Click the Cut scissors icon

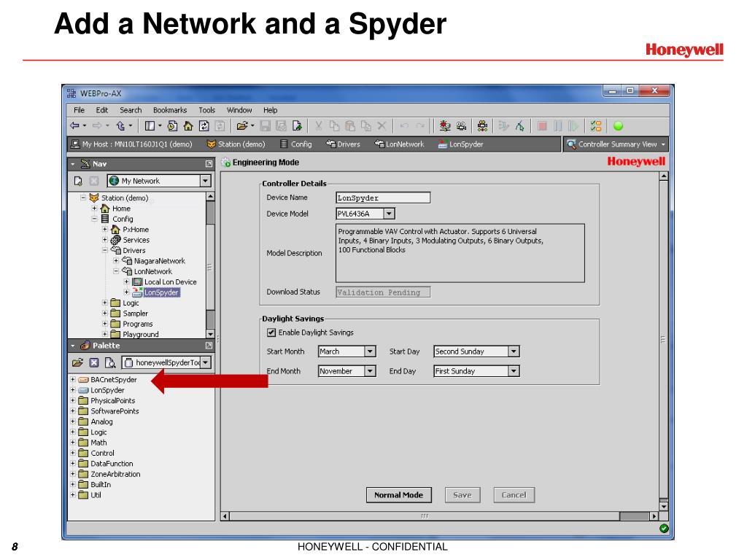pos(318,125)
